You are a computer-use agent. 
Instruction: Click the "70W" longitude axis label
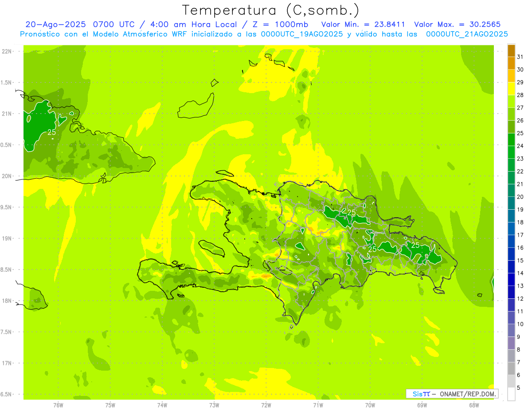tap(370, 405)
